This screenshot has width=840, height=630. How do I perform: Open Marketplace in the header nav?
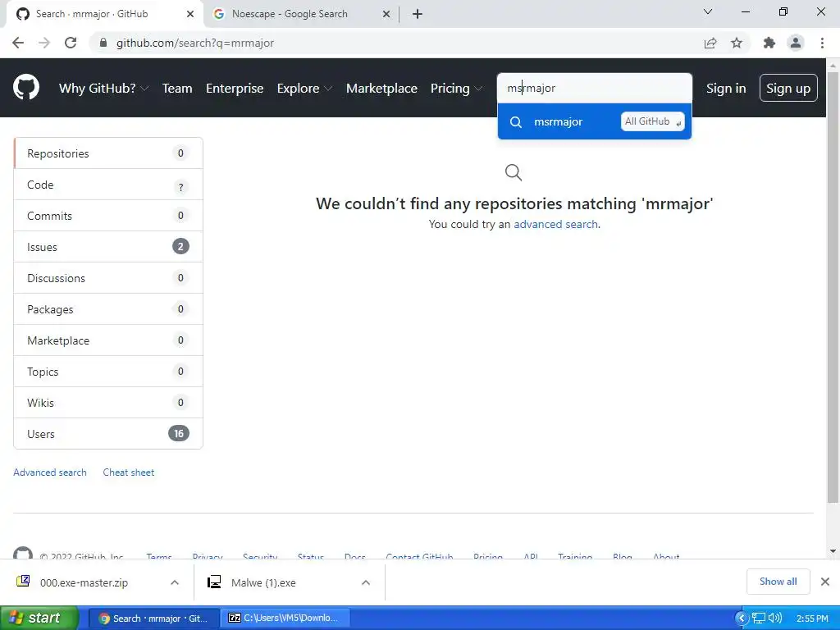click(381, 89)
